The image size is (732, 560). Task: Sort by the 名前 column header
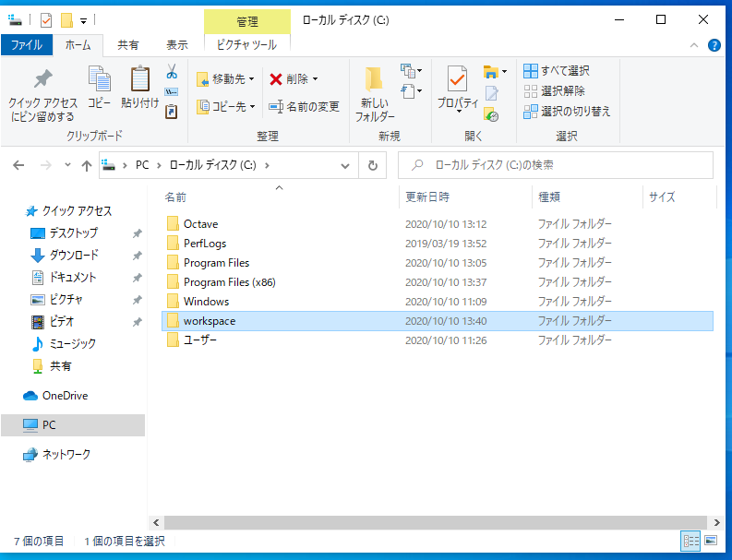[280, 197]
